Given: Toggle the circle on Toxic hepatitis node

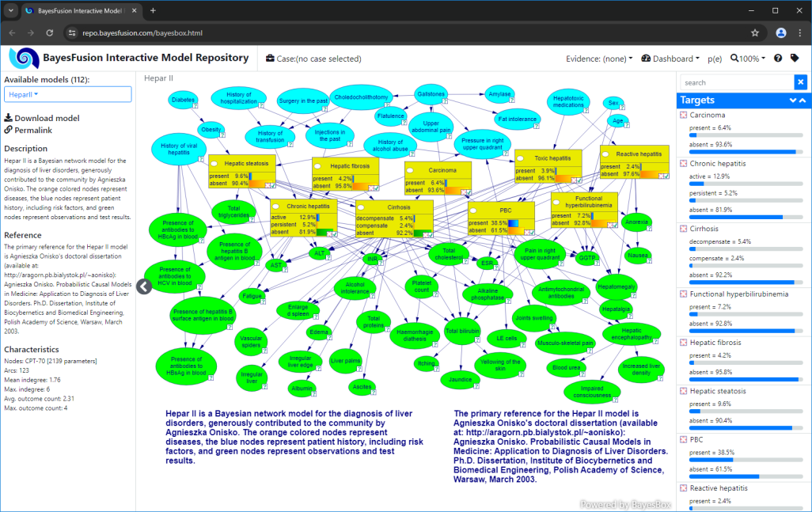Looking at the screenshot, I should click(x=521, y=158).
